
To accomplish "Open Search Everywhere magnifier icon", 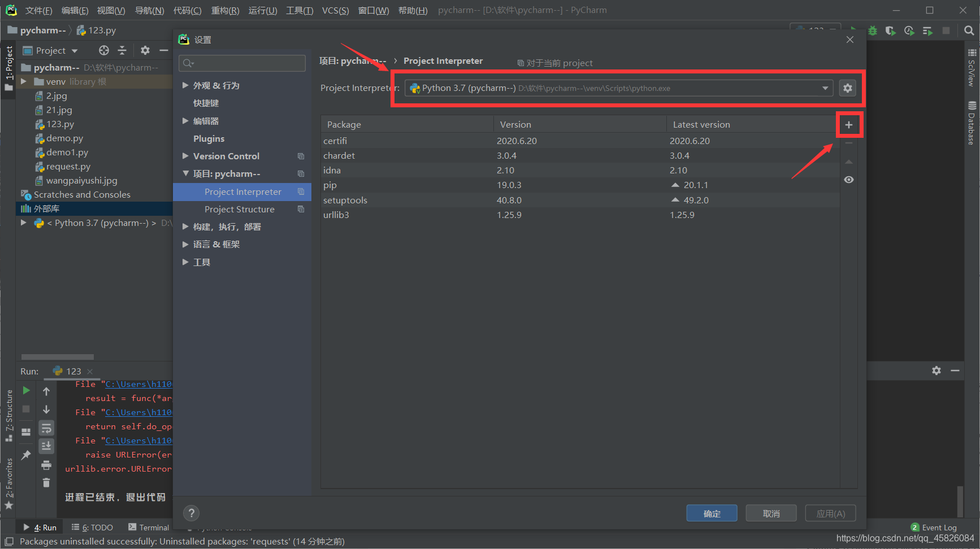I will [x=969, y=30].
